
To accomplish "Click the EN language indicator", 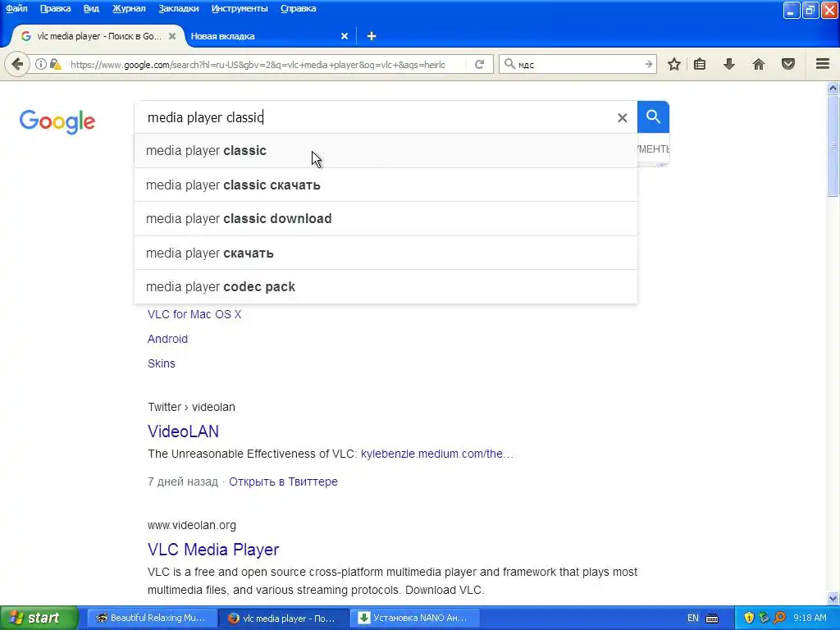I will point(692,619).
